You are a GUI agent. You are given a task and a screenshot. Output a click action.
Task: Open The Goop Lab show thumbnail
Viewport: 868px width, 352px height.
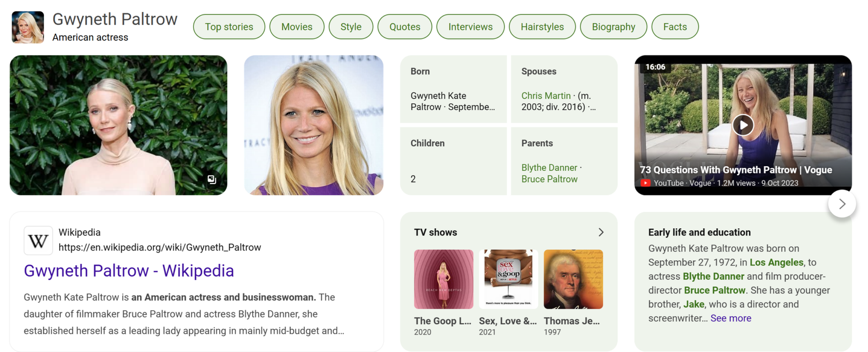444,279
